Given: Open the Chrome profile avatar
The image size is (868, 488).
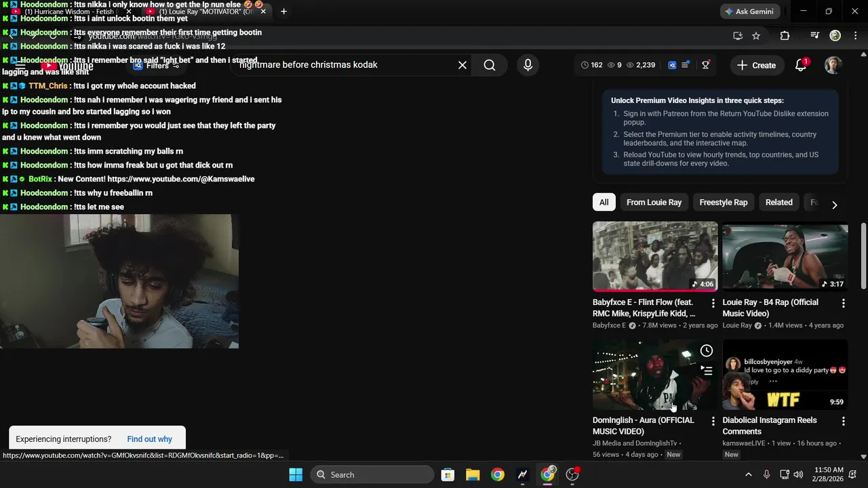Looking at the screenshot, I should pyautogui.click(x=835, y=36).
